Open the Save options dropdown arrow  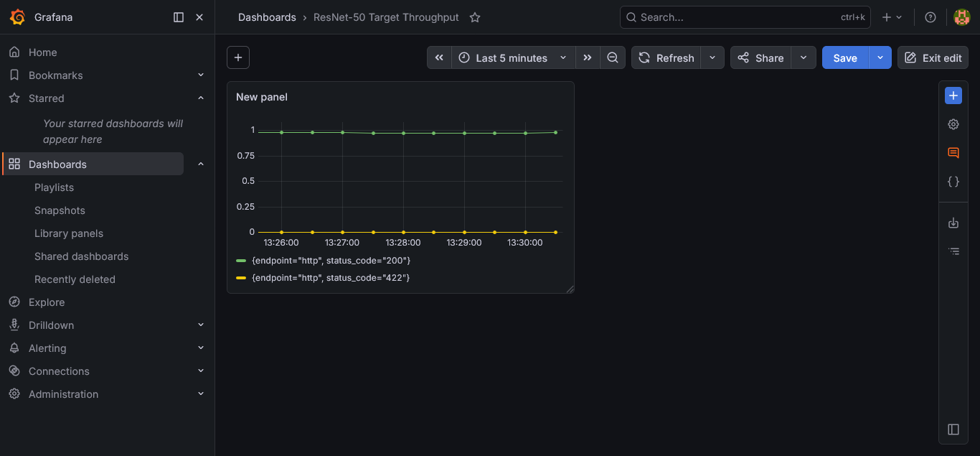(x=880, y=57)
